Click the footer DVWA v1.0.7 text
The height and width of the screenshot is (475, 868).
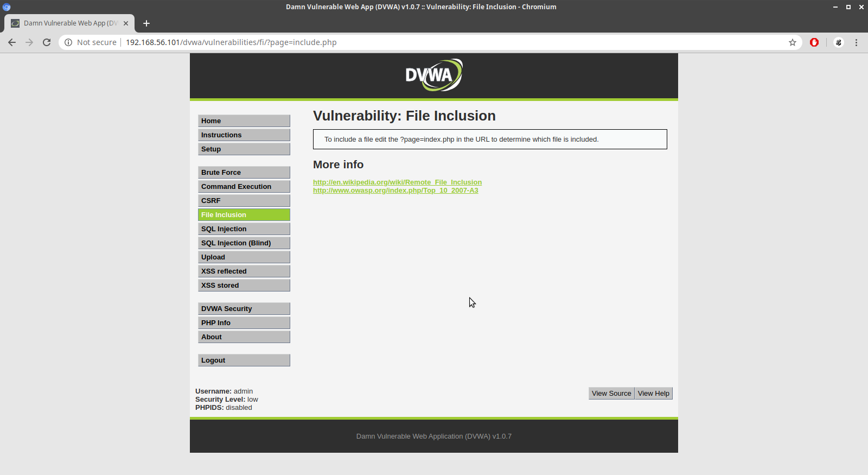pos(434,436)
